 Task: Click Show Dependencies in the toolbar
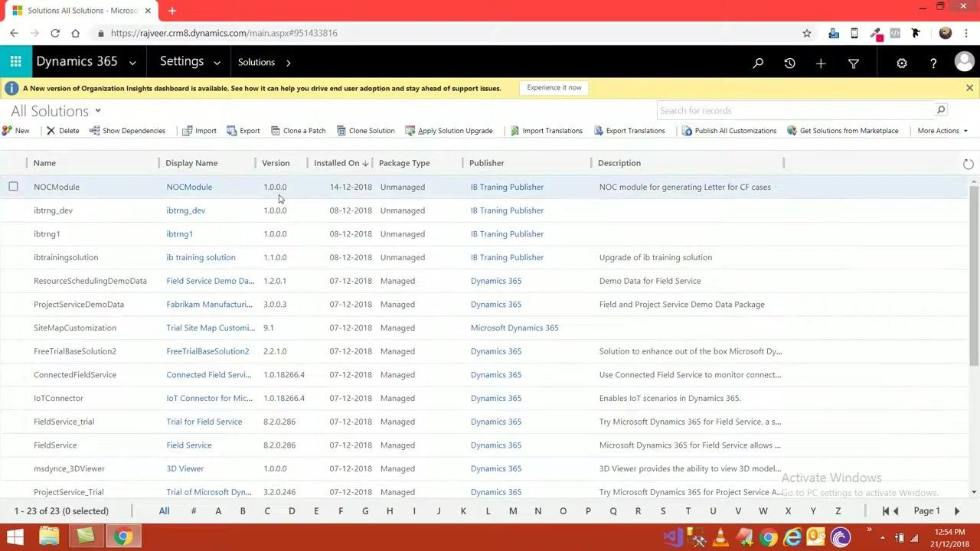tap(127, 131)
